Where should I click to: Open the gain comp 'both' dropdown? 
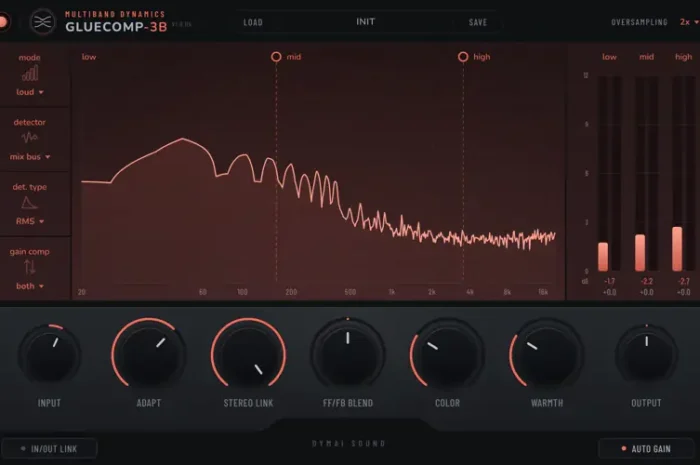click(x=30, y=286)
